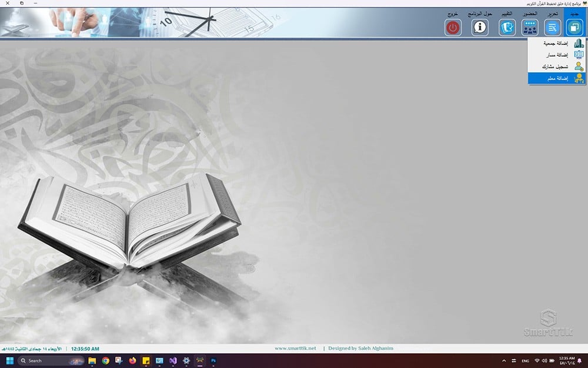
Task: Open the Edit (تحرير) toolbar icon
Action: point(553,27)
